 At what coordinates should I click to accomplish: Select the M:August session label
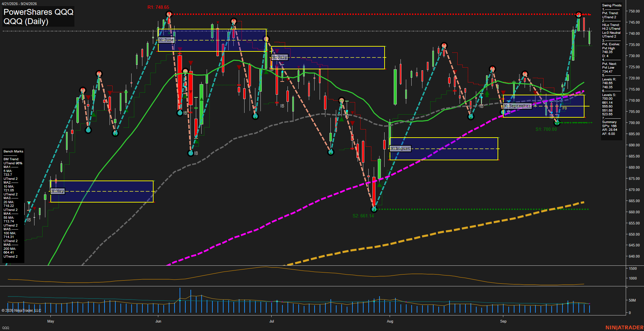click(x=400, y=148)
